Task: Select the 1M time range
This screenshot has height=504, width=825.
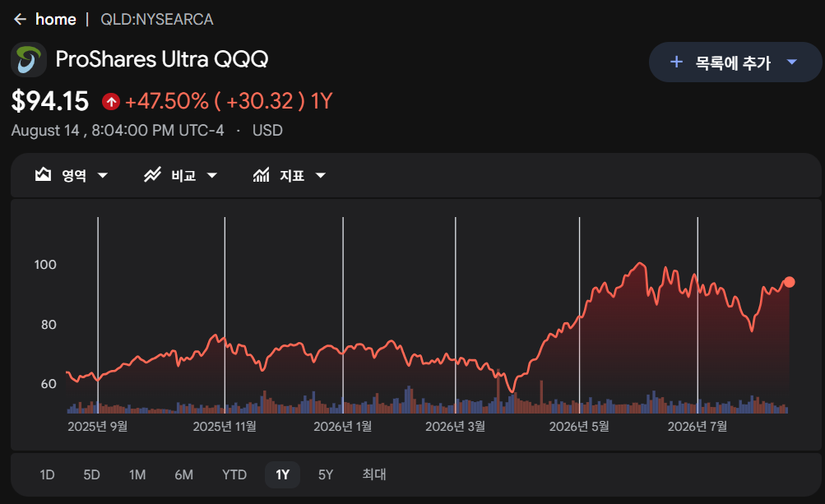Action: tap(137, 474)
